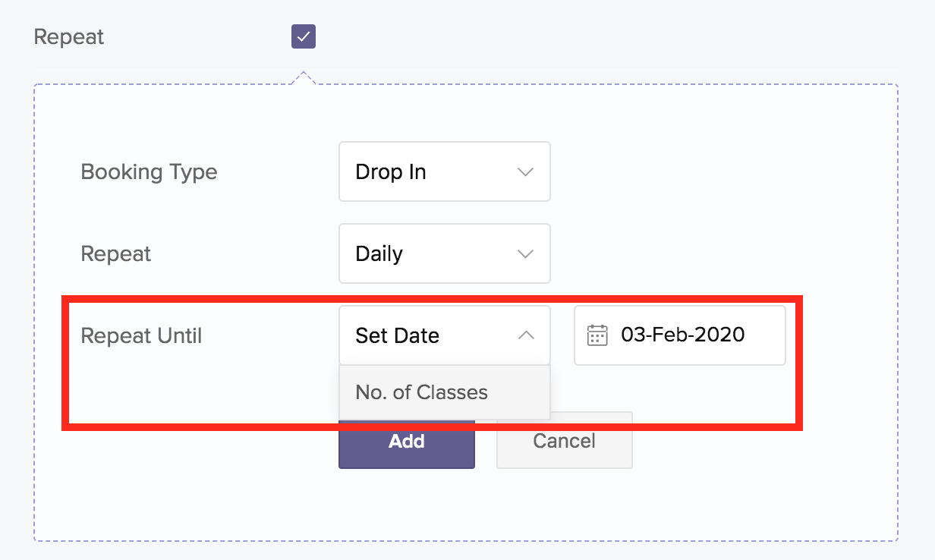Click the Drop In text value

pos(390,172)
